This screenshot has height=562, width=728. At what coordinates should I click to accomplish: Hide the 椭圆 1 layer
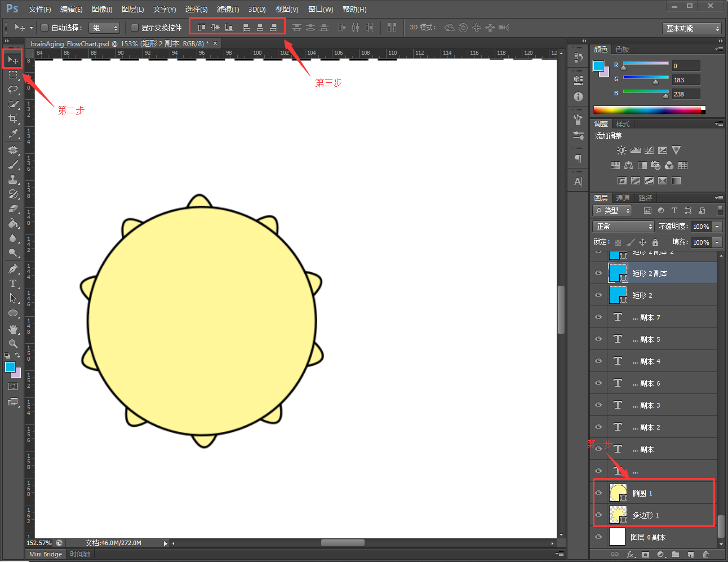pos(598,493)
